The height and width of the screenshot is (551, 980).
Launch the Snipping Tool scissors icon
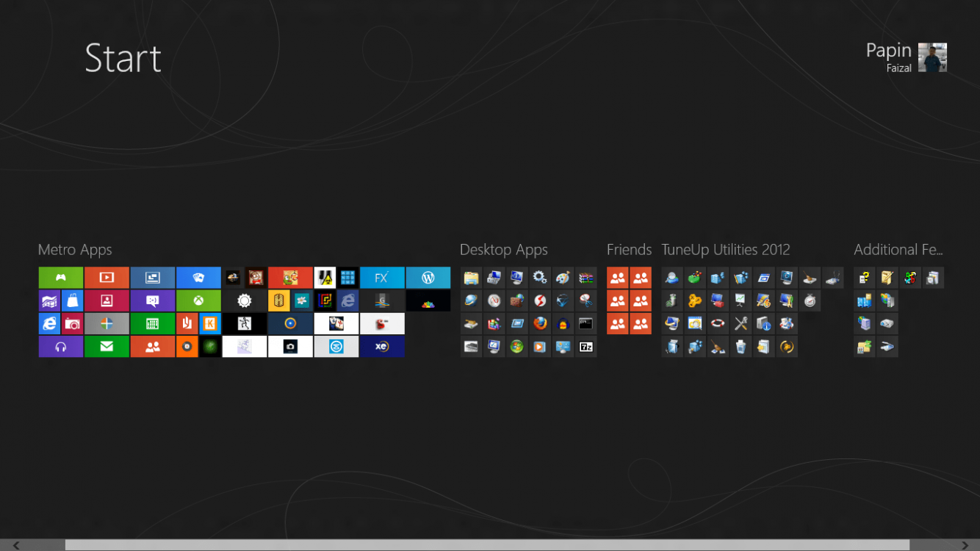[x=586, y=300]
